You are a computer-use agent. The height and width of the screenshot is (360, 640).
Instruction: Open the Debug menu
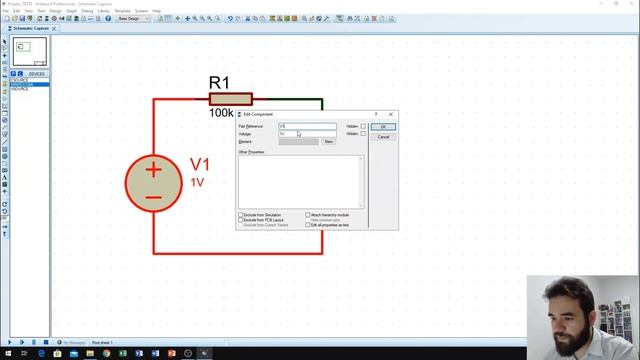87,11
